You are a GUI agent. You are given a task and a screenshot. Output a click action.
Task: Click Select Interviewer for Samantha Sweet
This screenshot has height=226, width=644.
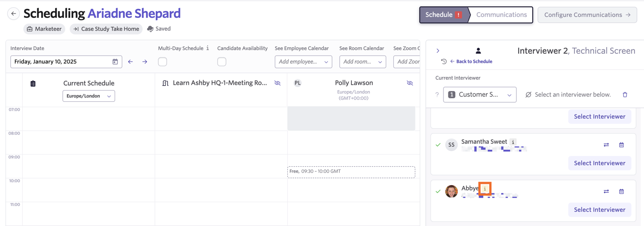(600, 163)
